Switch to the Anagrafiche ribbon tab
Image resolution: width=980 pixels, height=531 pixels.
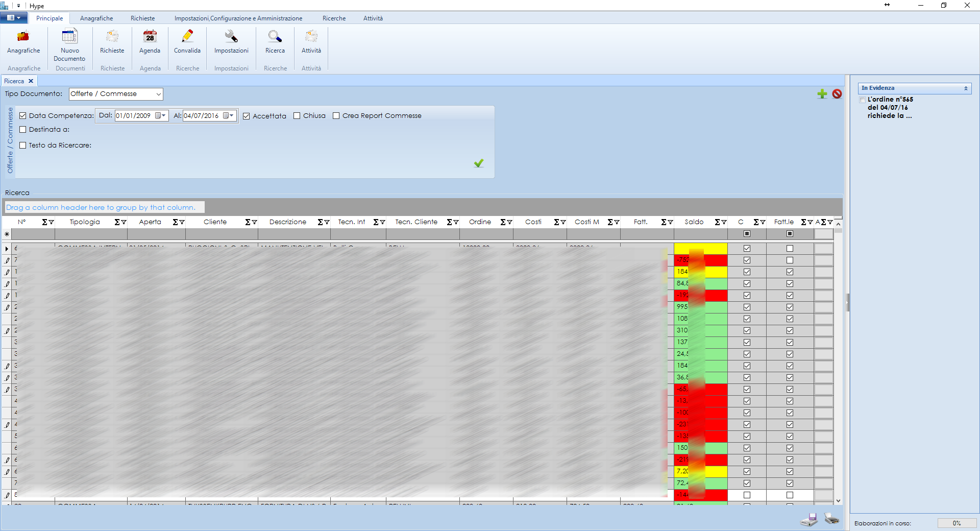tap(96, 18)
